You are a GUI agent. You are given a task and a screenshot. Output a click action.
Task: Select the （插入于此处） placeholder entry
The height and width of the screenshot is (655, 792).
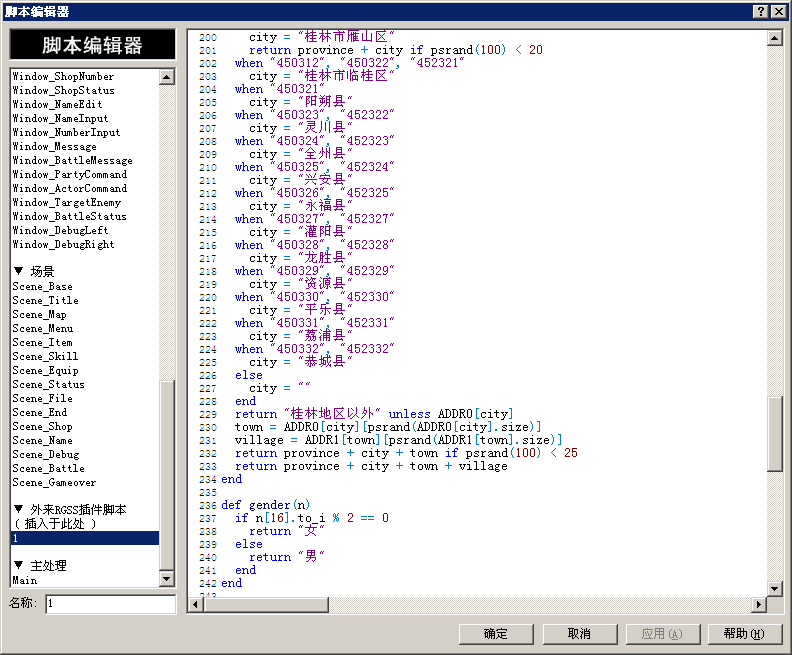pyautogui.click(x=85, y=524)
